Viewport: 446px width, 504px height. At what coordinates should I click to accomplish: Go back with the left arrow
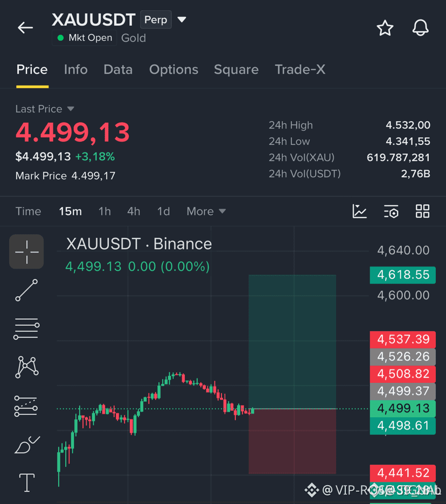click(x=25, y=27)
